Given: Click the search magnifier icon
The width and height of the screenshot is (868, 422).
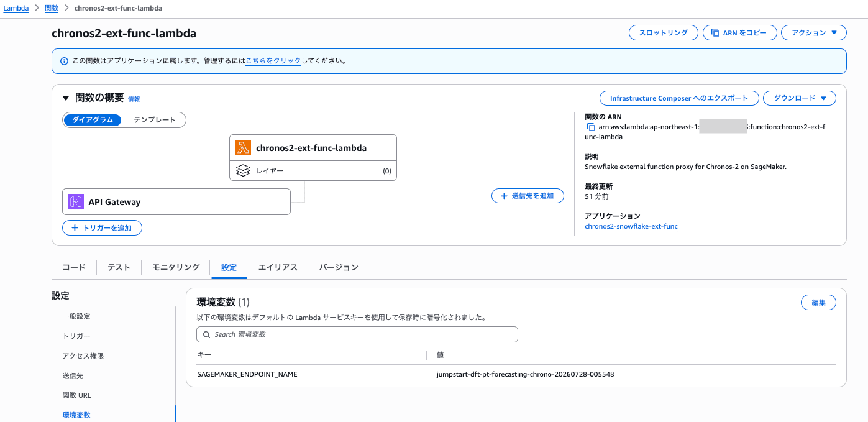Looking at the screenshot, I should pos(206,334).
